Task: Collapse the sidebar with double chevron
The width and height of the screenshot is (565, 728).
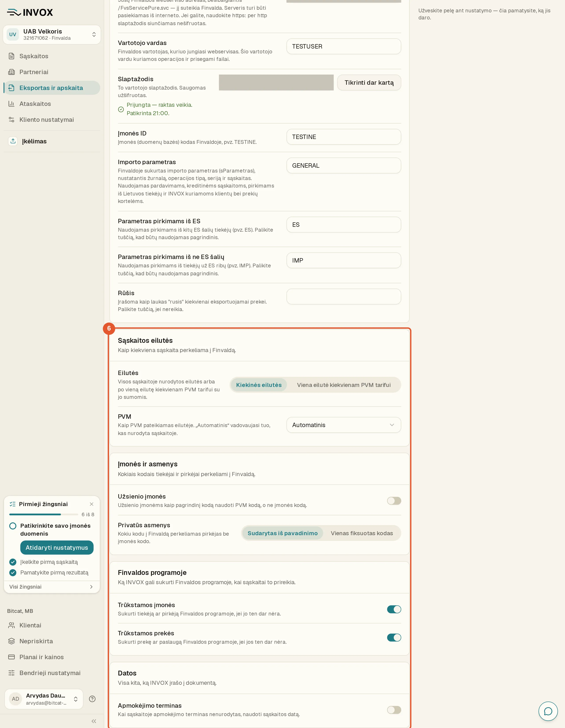Action: [94, 721]
